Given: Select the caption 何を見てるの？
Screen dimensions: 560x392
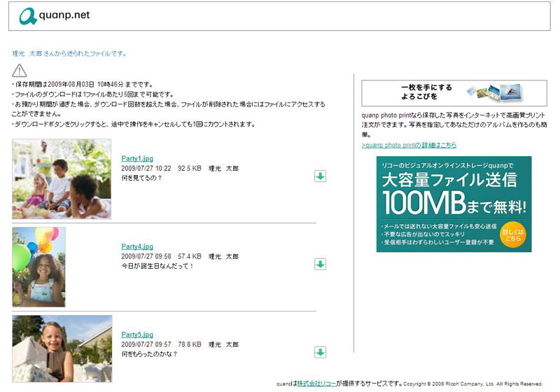Looking at the screenshot, I should point(142,178).
